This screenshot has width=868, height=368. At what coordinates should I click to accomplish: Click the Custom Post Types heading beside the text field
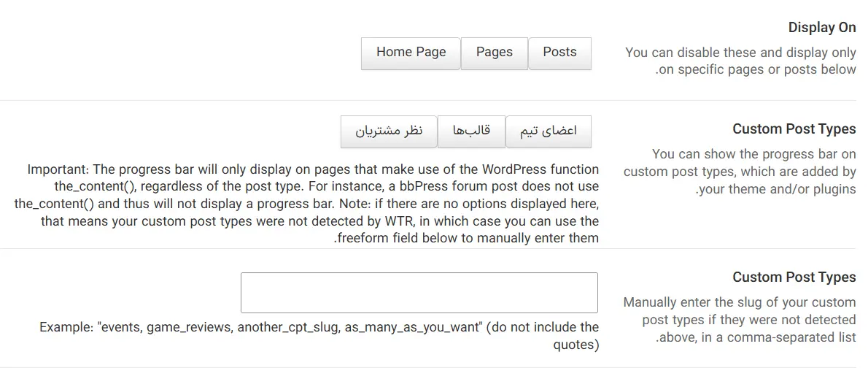(x=794, y=277)
